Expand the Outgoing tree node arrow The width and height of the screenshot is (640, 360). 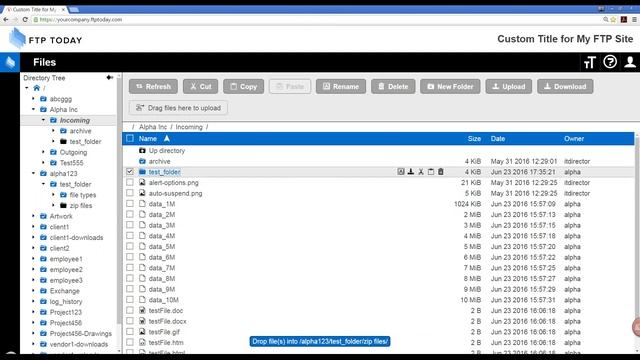tap(43, 152)
